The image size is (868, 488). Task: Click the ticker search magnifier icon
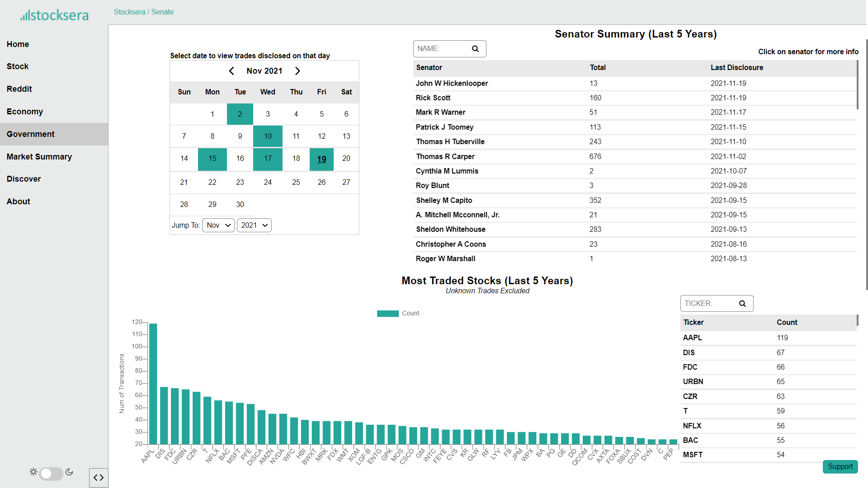(x=742, y=304)
